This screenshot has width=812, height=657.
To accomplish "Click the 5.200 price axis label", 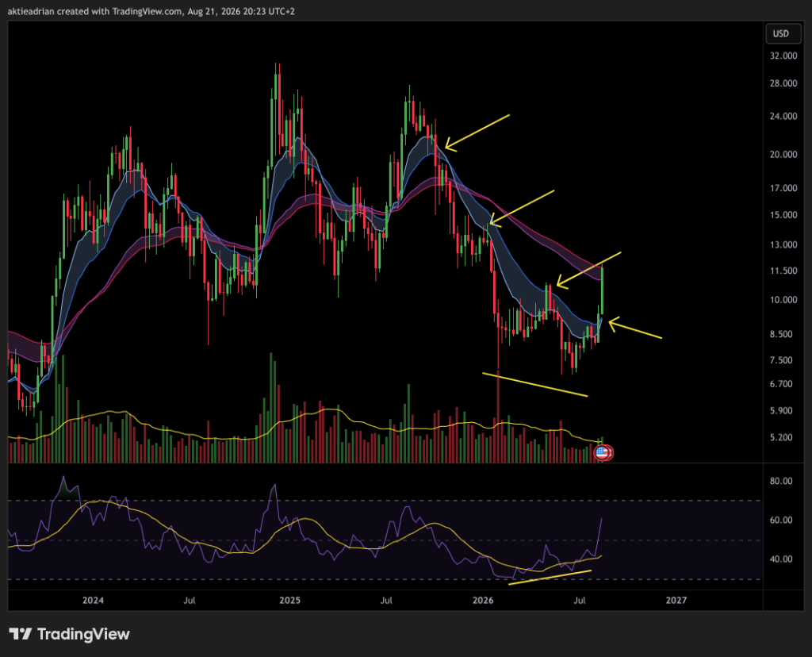I will pos(781,438).
